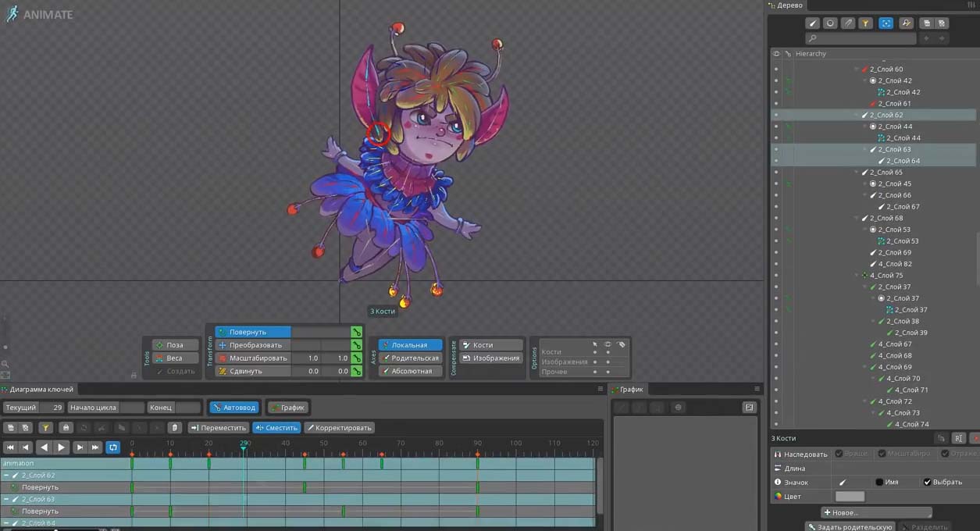Viewport: 980px width, 531px height.
Task: Toggle the Кости compensate button
Action: click(x=491, y=345)
